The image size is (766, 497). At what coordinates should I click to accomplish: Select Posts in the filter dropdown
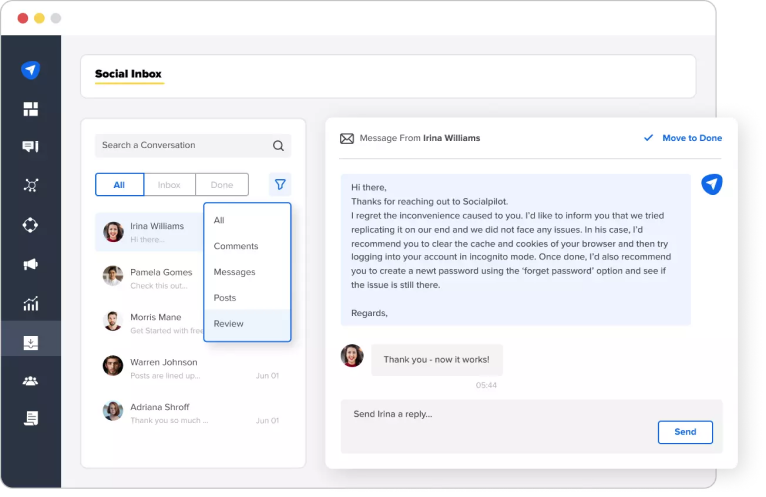[x=247, y=298]
